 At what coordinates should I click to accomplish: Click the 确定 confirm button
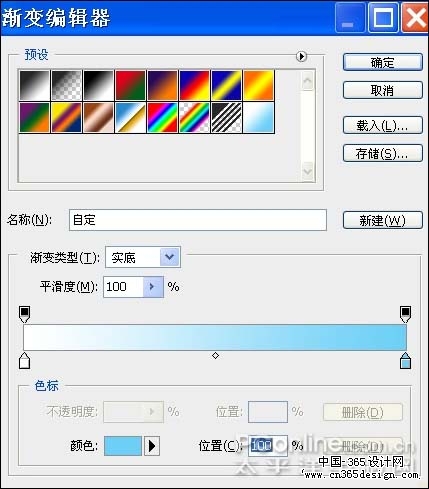[x=383, y=62]
